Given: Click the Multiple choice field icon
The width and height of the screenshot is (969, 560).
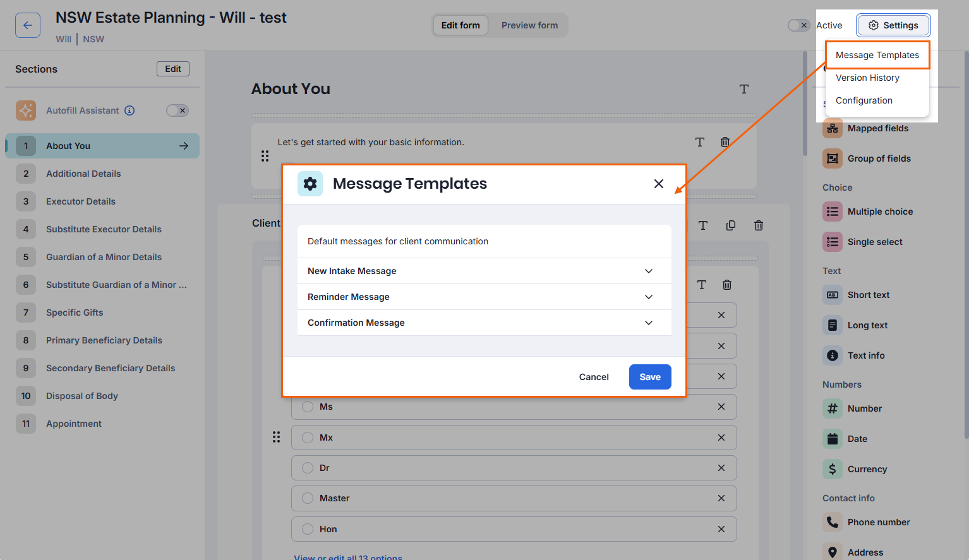Looking at the screenshot, I should click(x=833, y=211).
